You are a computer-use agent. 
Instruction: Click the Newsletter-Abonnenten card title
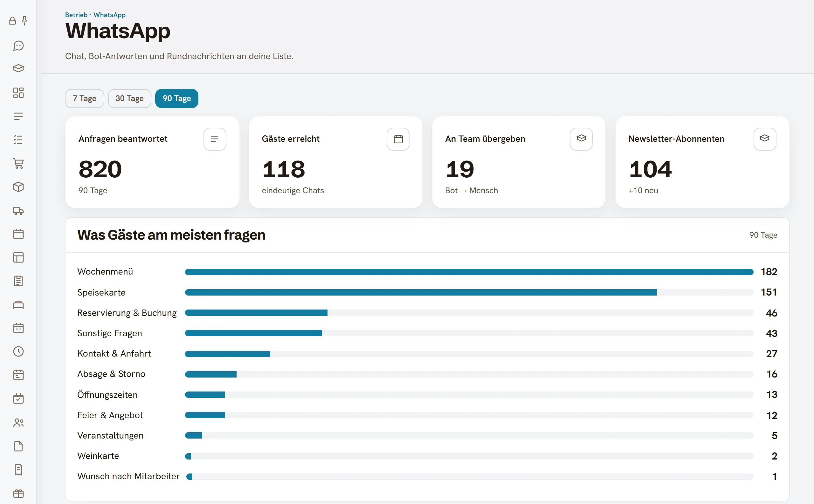point(676,139)
